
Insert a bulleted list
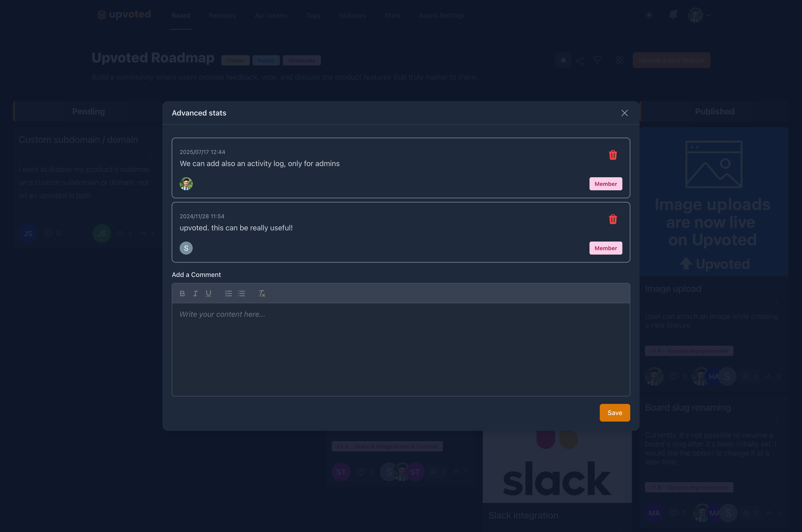point(242,293)
